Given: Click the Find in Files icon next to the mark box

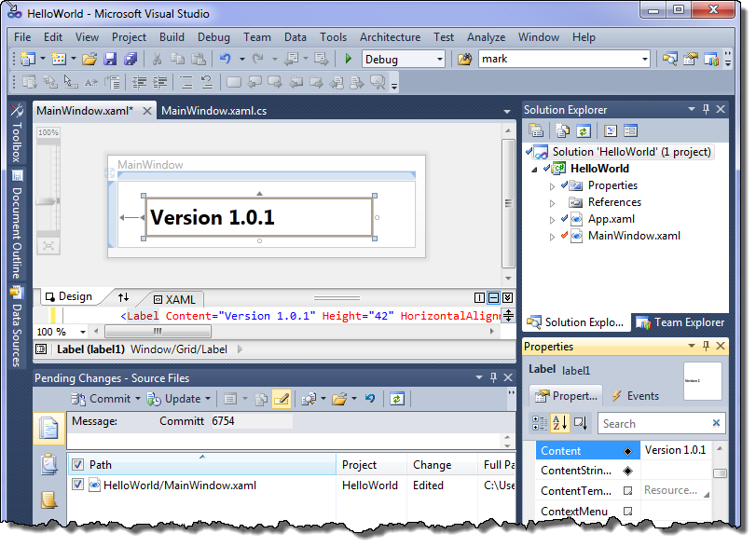Looking at the screenshot, I should coord(465,60).
